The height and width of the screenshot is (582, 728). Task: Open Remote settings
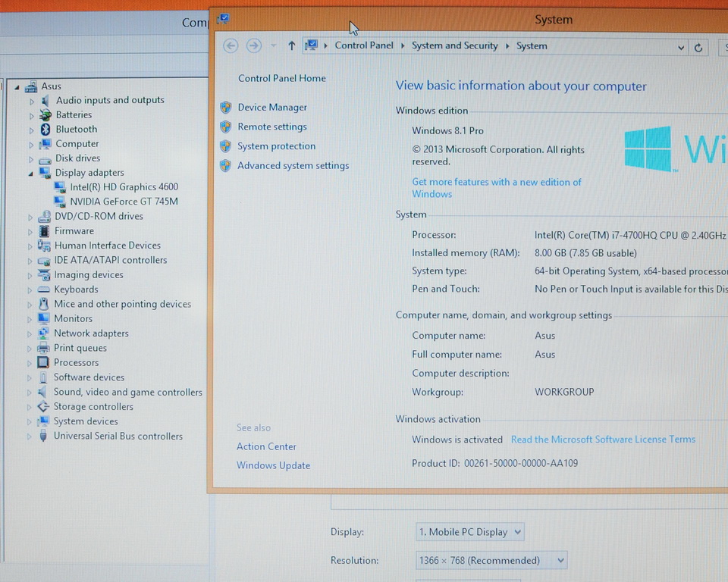272,127
